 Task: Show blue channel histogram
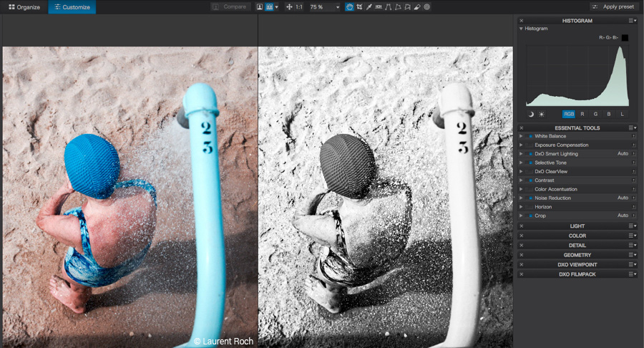(x=609, y=115)
